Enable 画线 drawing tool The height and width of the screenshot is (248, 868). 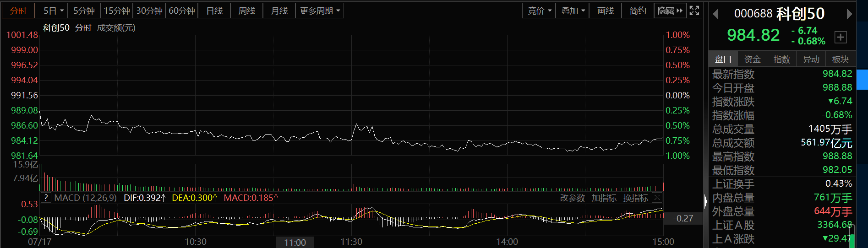[x=605, y=11]
